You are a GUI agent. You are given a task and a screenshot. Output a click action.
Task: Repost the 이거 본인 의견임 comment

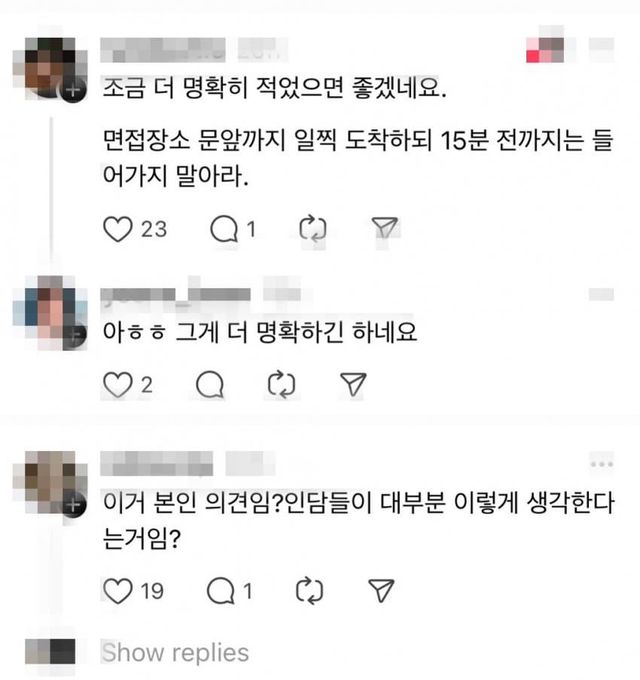click(x=309, y=591)
